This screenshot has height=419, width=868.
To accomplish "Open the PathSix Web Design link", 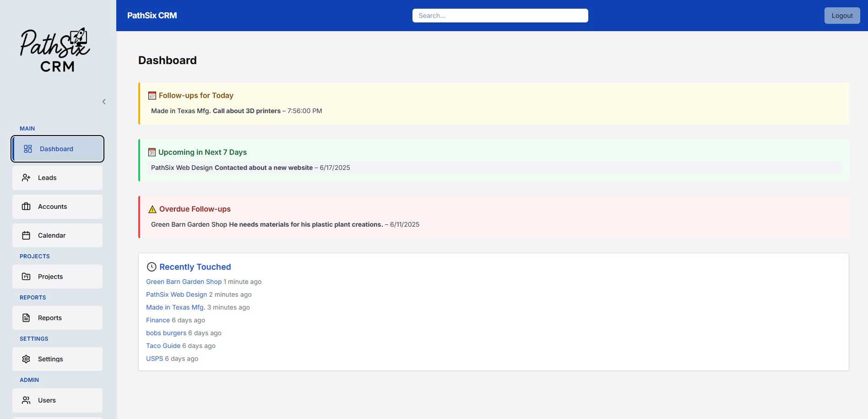I will pyautogui.click(x=176, y=294).
